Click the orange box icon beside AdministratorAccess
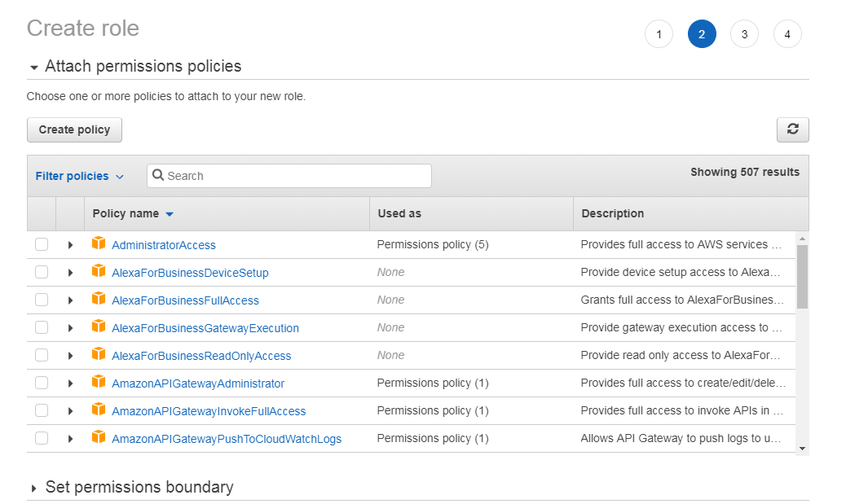 pyautogui.click(x=99, y=243)
